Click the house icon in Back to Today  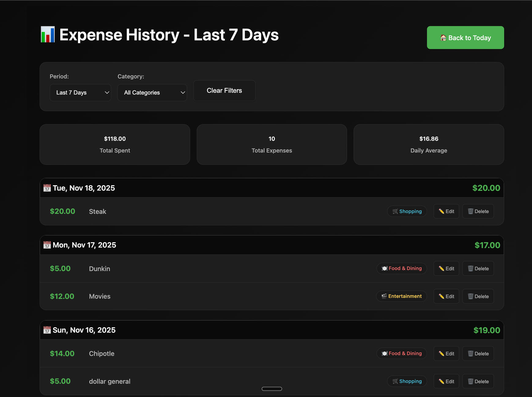(443, 38)
